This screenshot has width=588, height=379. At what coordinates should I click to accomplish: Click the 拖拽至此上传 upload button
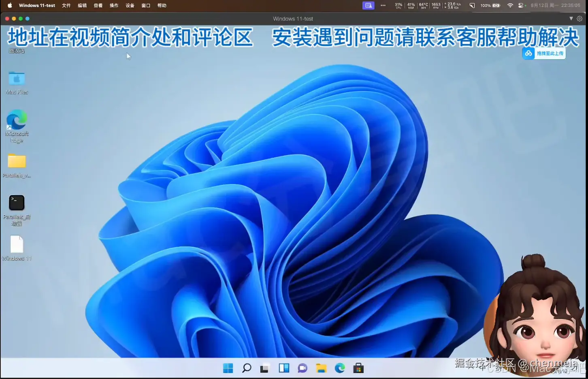[543, 53]
